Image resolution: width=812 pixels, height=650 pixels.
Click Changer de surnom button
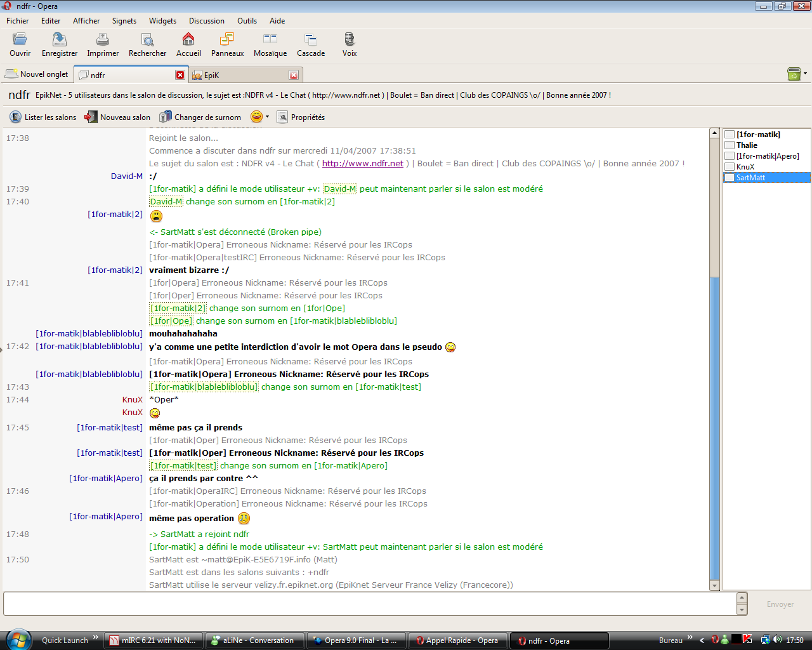[x=200, y=117]
